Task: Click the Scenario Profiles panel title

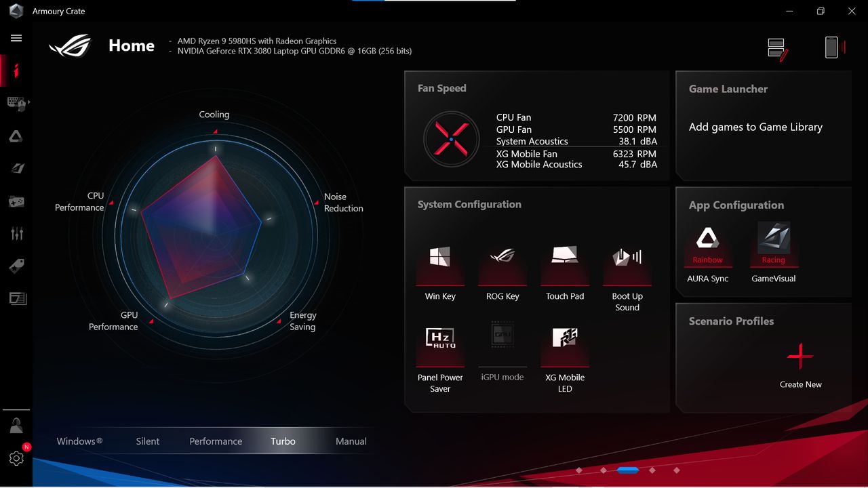Action: (731, 321)
